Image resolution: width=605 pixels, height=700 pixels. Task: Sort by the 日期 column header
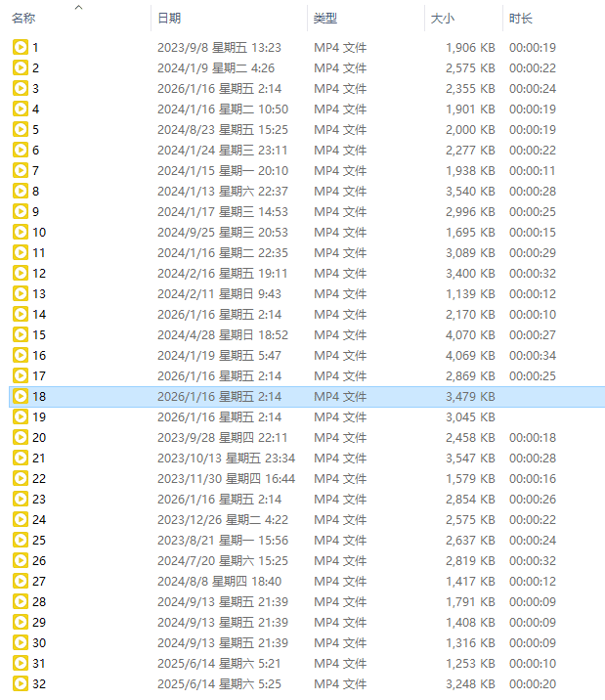(169, 19)
